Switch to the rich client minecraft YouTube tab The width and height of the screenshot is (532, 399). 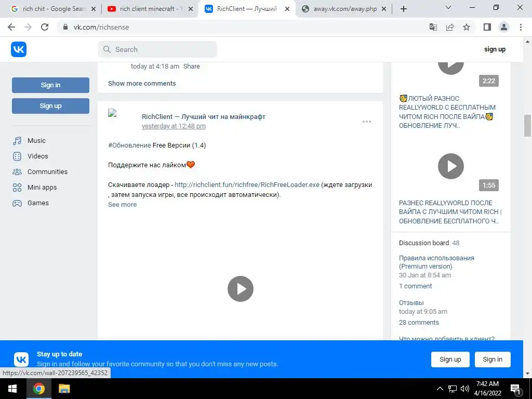point(146,9)
